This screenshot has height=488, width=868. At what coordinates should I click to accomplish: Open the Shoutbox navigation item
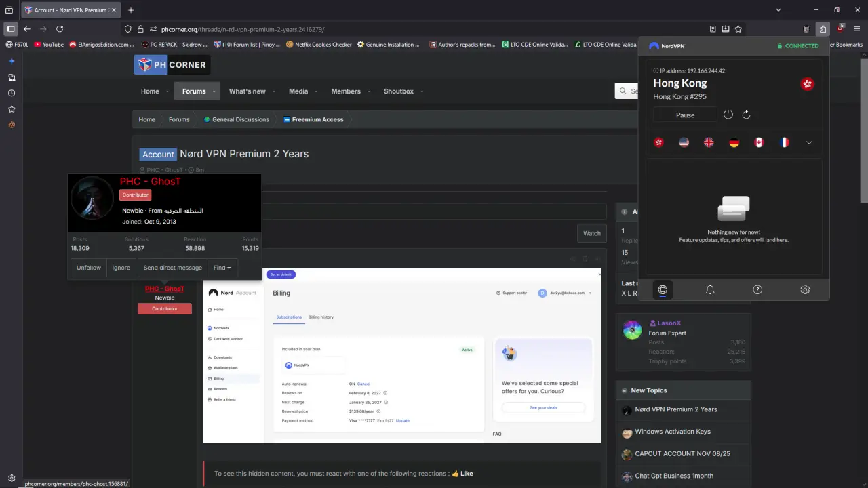[399, 91]
